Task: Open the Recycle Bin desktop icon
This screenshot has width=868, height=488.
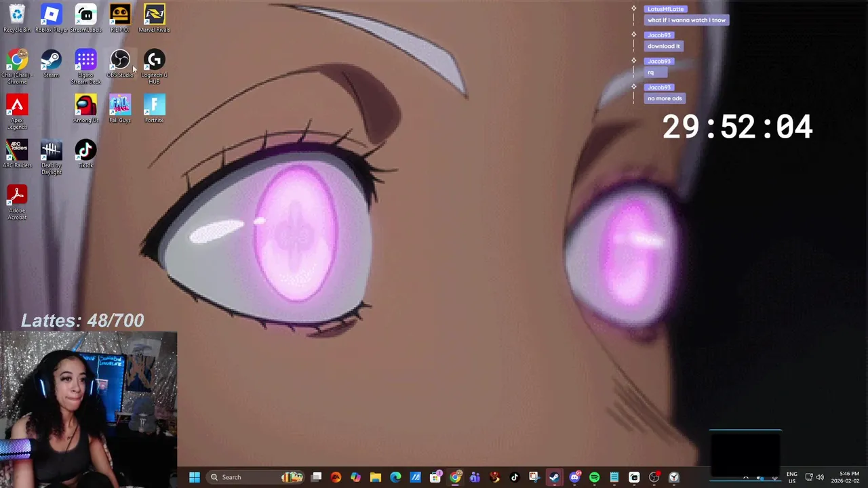Action: click(x=17, y=18)
